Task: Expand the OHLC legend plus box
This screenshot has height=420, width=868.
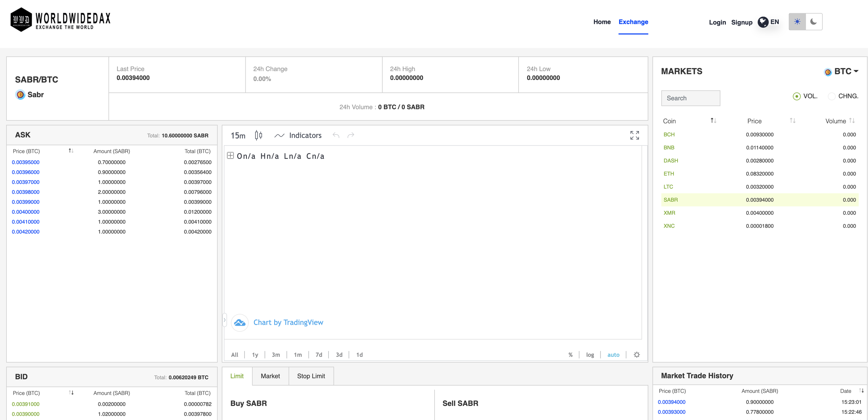Action: 231,155
